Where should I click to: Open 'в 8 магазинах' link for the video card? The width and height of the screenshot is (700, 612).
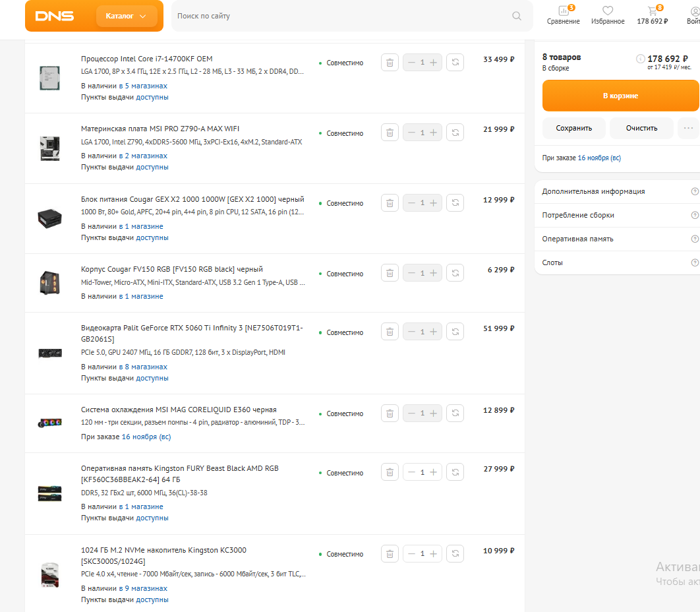coord(143,367)
